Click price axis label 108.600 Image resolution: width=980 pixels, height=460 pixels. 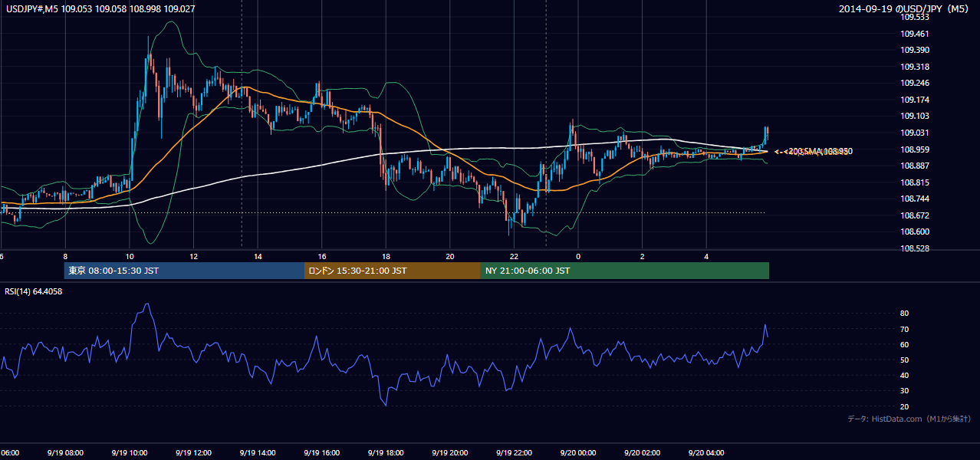point(915,232)
